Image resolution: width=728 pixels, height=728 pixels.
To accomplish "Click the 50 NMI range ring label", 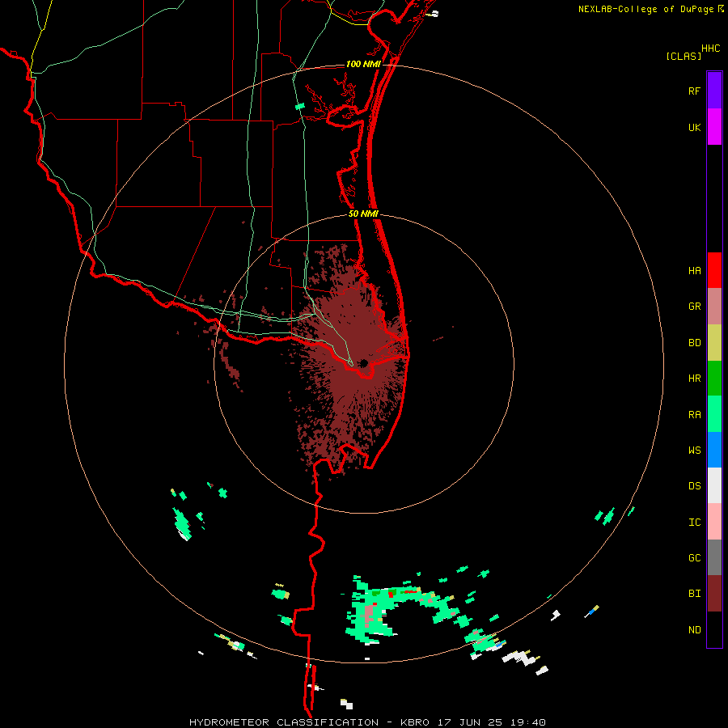I will tap(363, 214).
